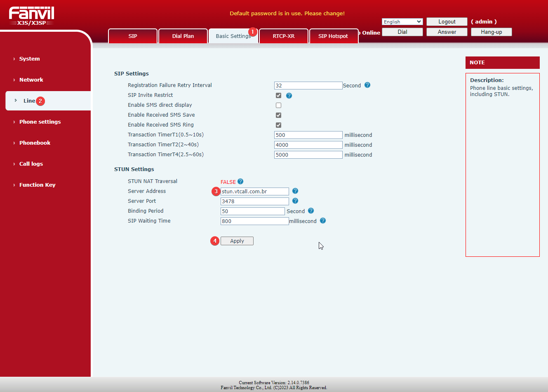Open help icon for STUN NAT Traversal
The height and width of the screenshot is (392, 548).
coord(240,181)
